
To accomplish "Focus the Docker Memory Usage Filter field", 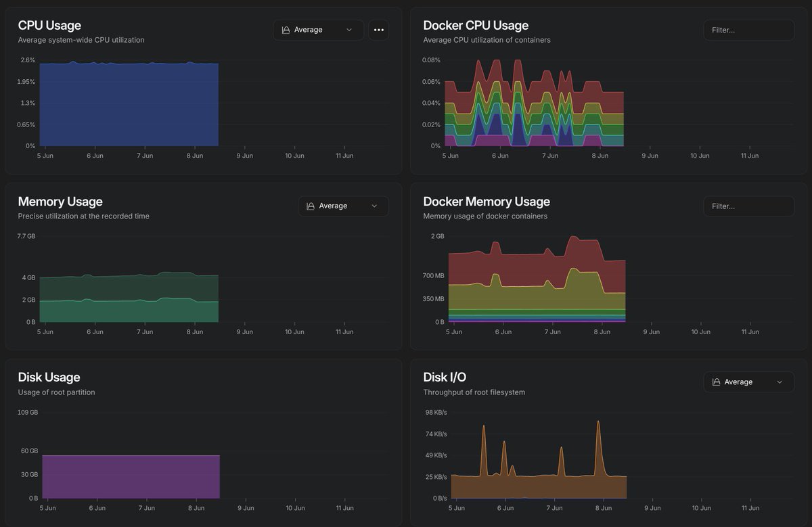I will 748,206.
